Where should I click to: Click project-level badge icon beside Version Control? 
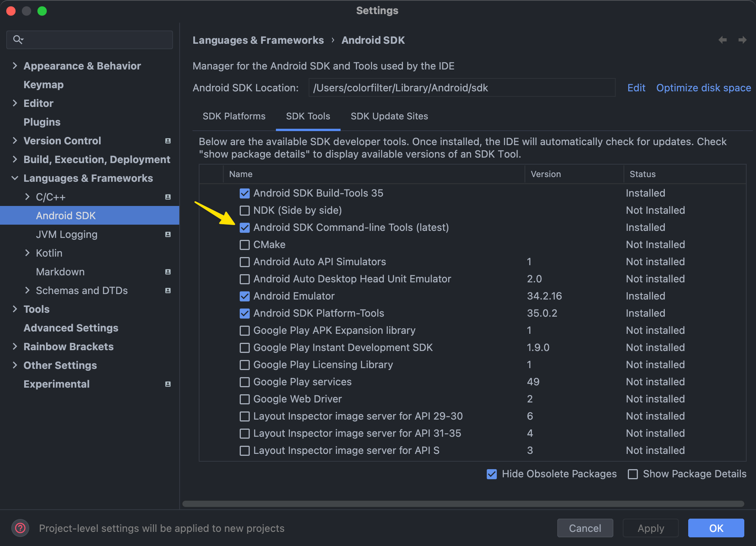point(168,141)
